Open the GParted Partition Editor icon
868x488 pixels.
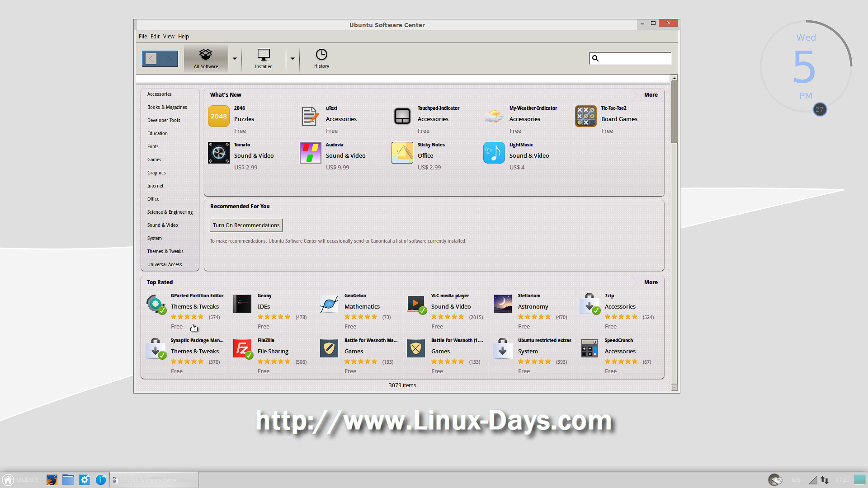[x=156, y=304]
